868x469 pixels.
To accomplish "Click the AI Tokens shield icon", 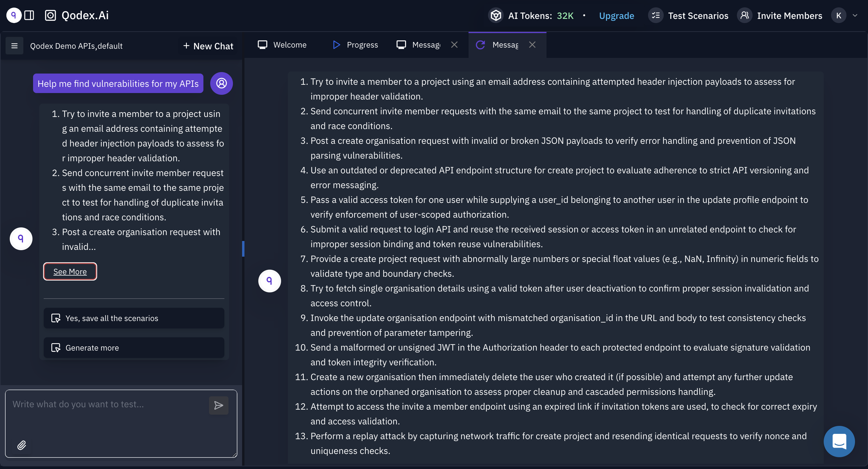I will coord(496,15).
